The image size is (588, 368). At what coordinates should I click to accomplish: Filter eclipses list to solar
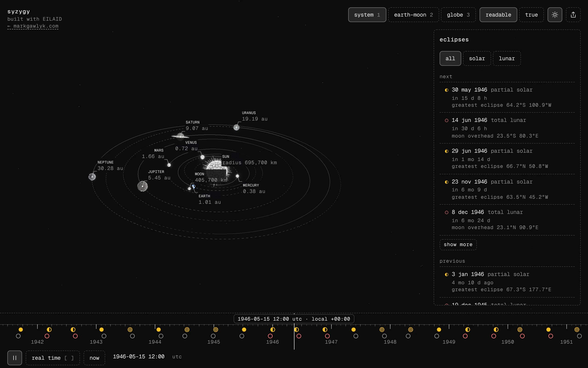pyautogui.click(x=477, y=58)
